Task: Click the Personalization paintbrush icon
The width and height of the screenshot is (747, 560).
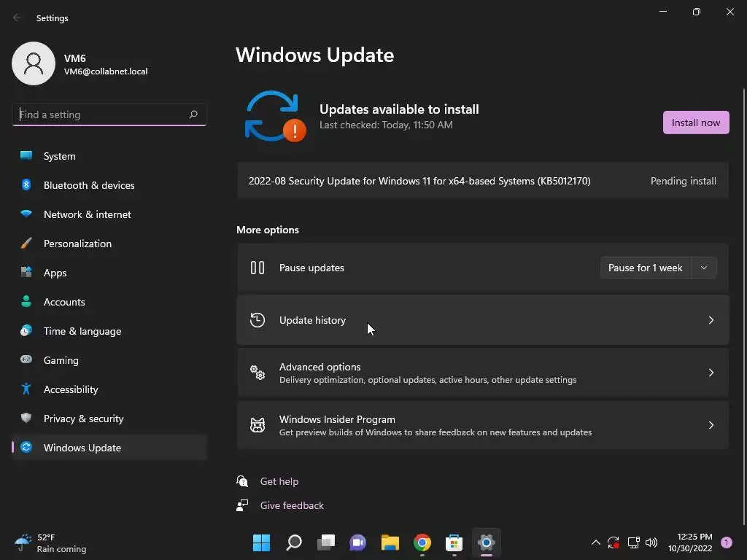Action: coord(26,244)
